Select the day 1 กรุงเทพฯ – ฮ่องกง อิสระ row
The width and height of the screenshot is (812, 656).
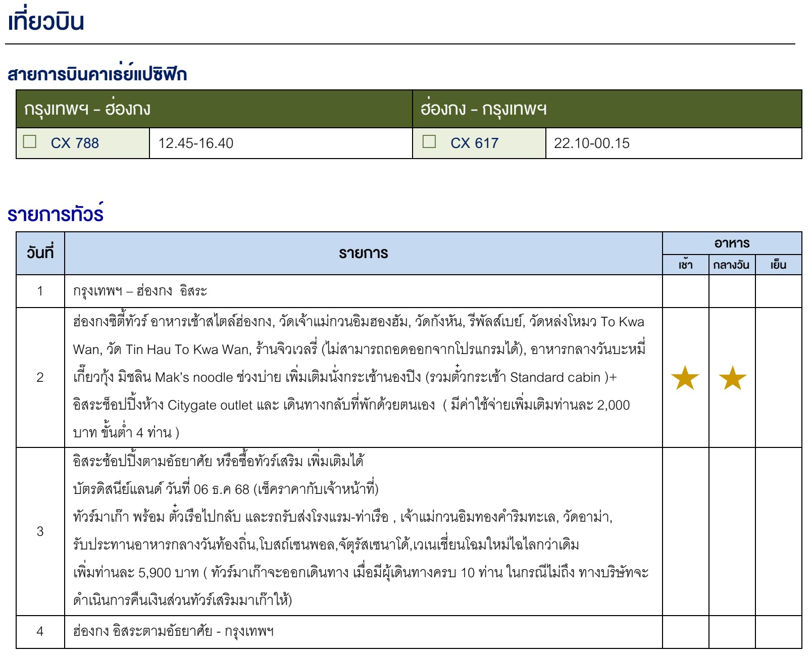point(140,291)
